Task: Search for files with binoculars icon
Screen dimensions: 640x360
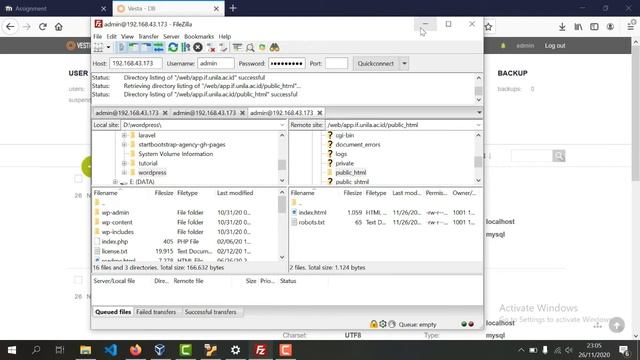Action: tap(274, 48)
